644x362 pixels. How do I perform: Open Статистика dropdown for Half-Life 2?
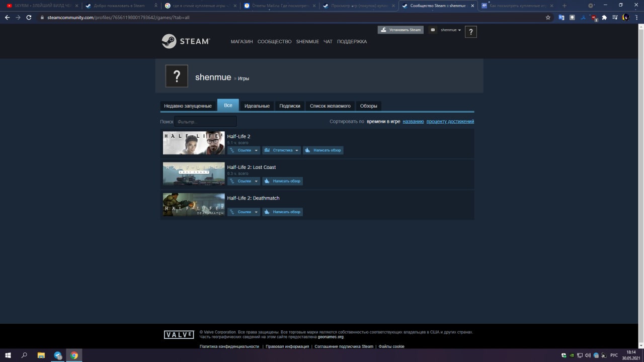tap(281, 150)
